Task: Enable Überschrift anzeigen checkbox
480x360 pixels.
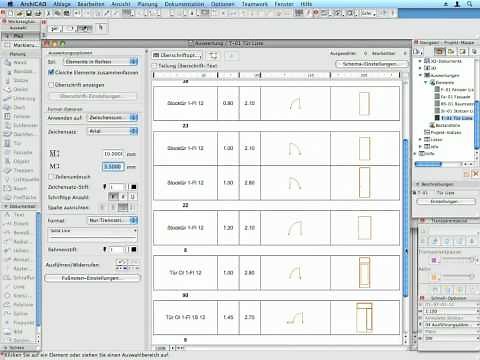Action: (x=51, y=85)
